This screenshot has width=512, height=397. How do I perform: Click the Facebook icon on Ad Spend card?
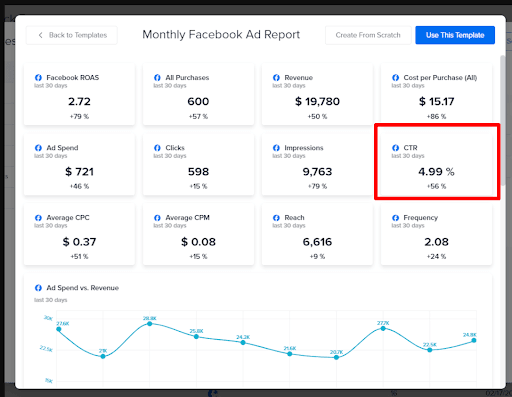click(x=38, y=148)
